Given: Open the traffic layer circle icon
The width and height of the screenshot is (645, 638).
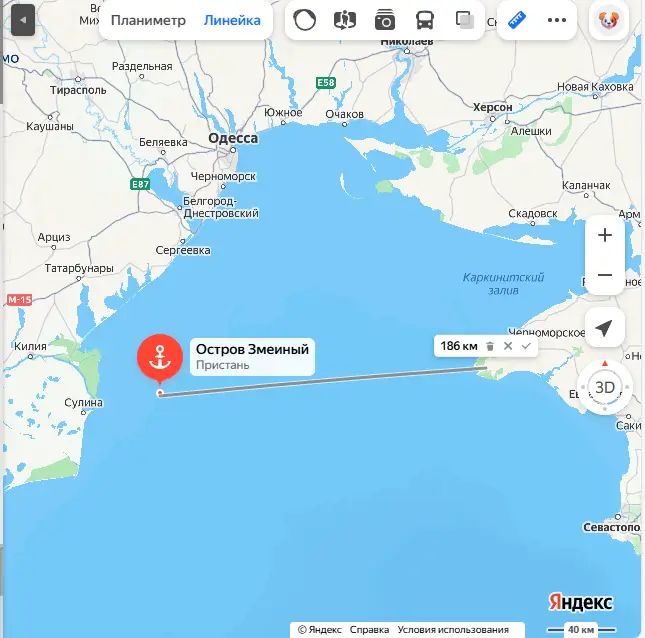Looking at the screenshot, I should 304,20.
